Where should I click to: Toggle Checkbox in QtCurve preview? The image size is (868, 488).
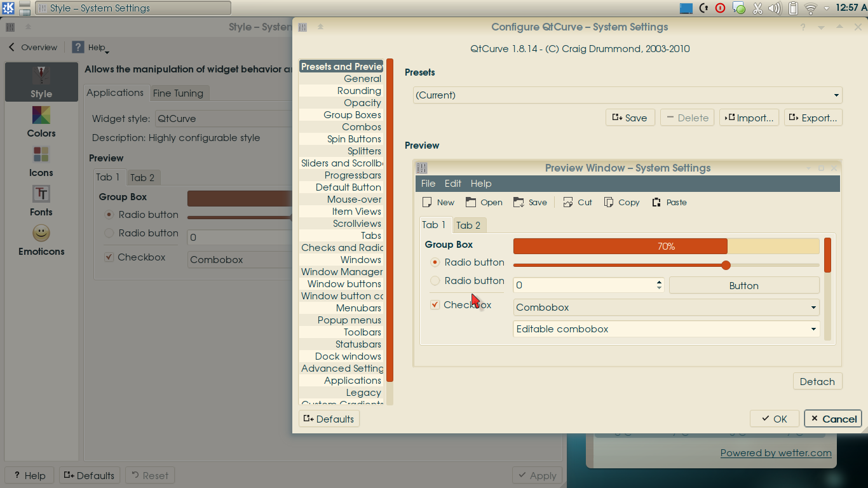tap(435, 304)
